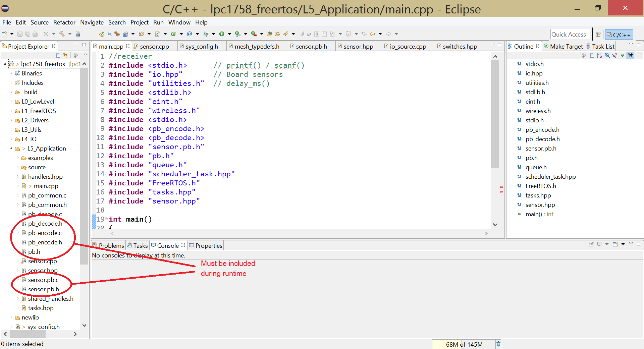Click the 68M of 145M heap status
This screenshot has width=644, height=349.
point(464,344)
